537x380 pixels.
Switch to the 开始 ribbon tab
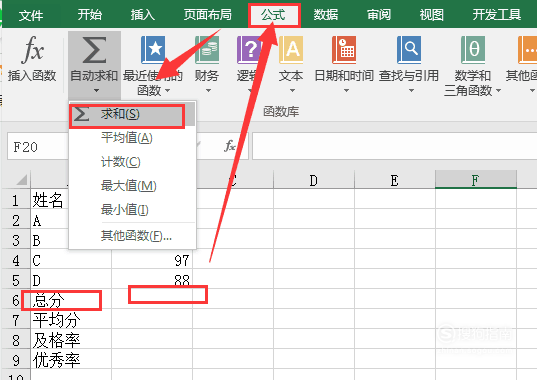click(90, 15)
